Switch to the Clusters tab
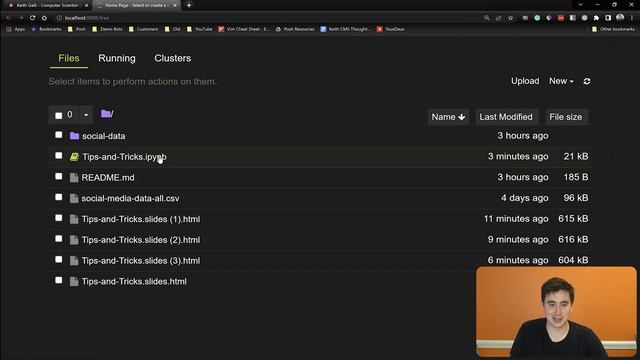Screen dimensions: 640x360 [x=173, y=58]
